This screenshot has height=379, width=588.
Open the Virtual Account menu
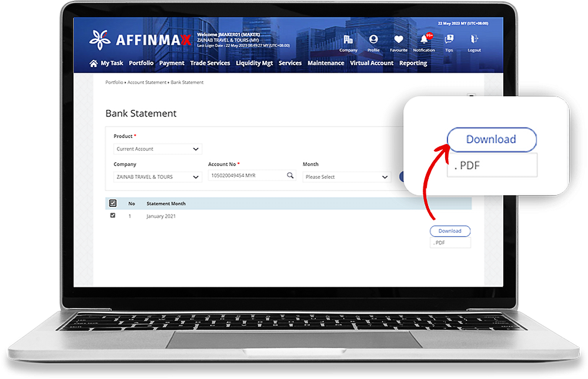[372, 63]
